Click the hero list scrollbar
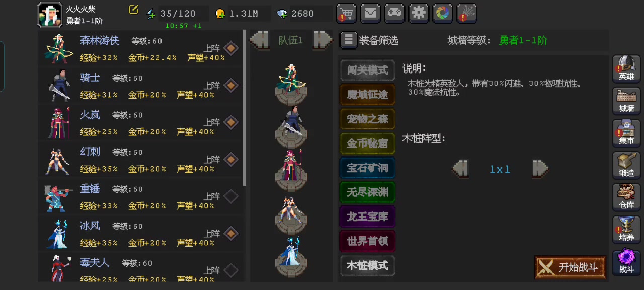644x290 pixels. coord(245,108)
